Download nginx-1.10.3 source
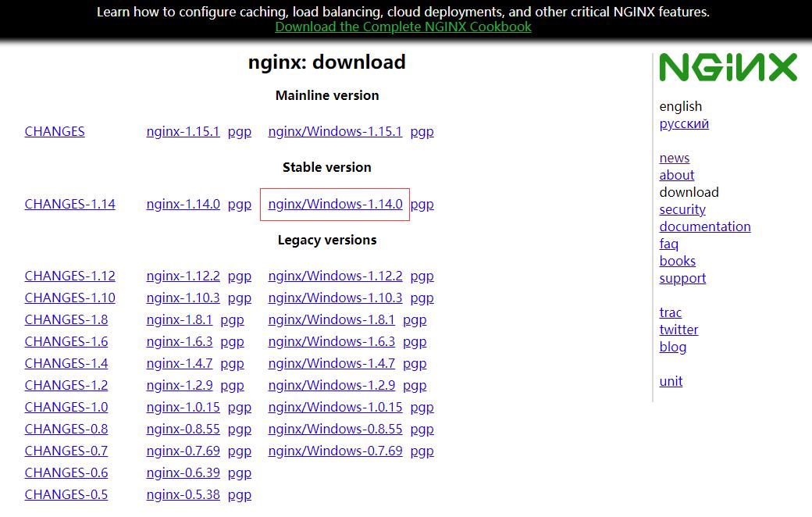Image resolution: width=812 pixels, height=517 pixels. [183, 298]
